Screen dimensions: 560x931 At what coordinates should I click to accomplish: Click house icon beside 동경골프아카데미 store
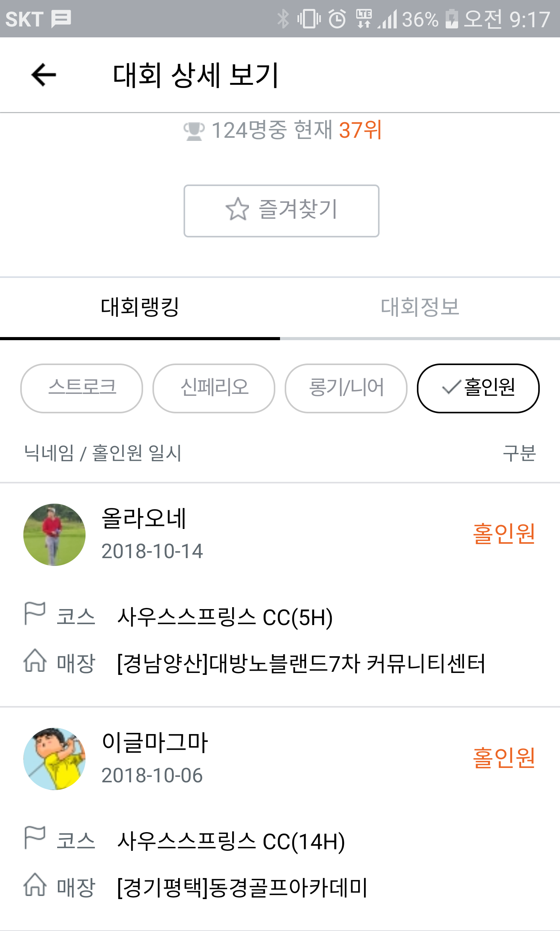tap(35, 885)
